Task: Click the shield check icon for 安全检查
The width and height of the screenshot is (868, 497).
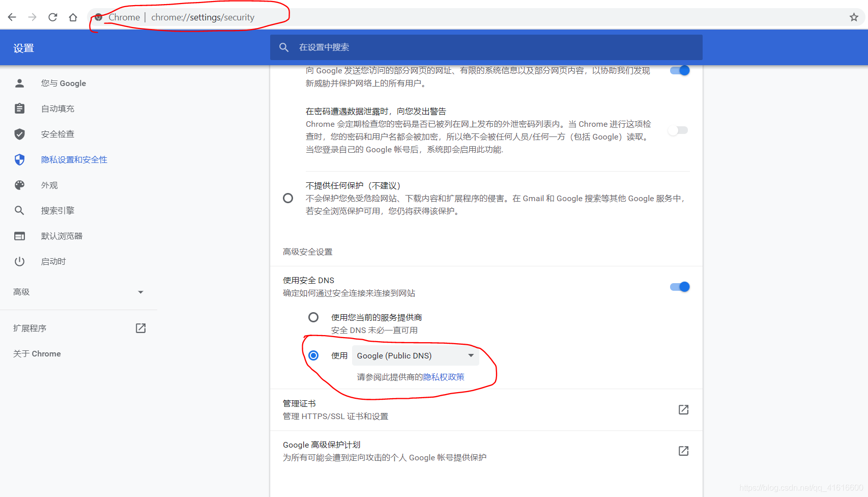Action: pyautogui.click(x=19, y=134)
